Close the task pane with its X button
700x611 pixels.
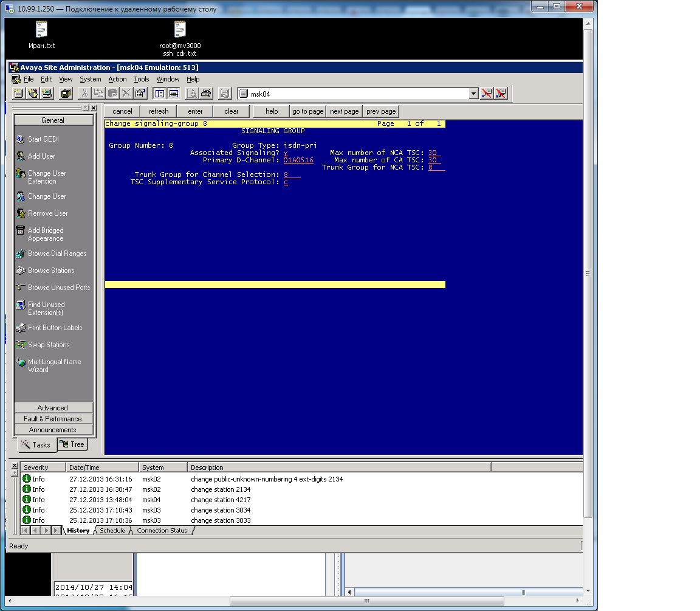click(94, 108)
